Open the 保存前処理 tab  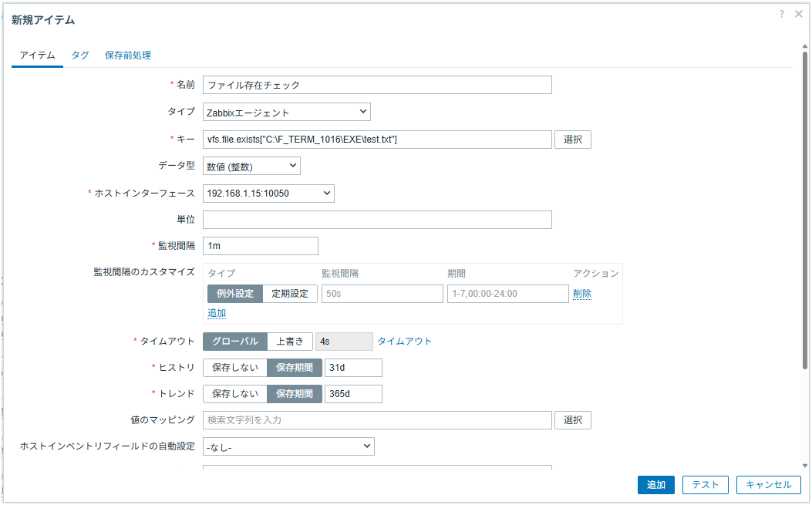(128, 56)
